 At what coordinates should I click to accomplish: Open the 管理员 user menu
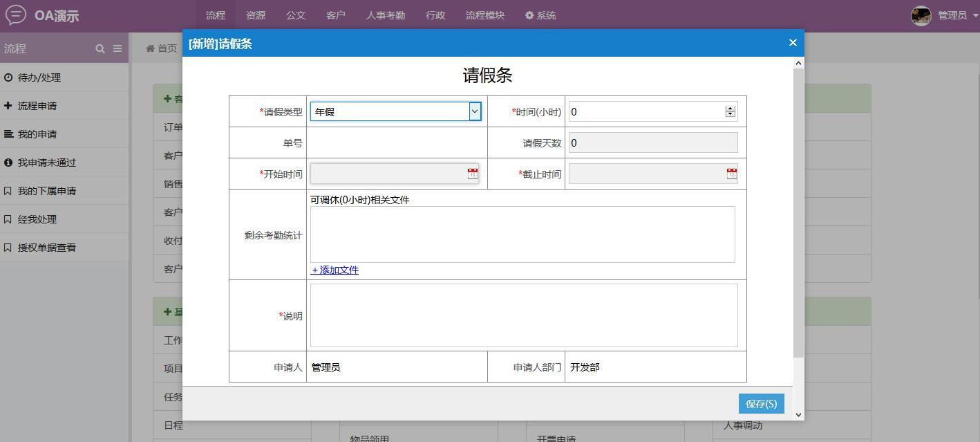(x=952, y=15)
